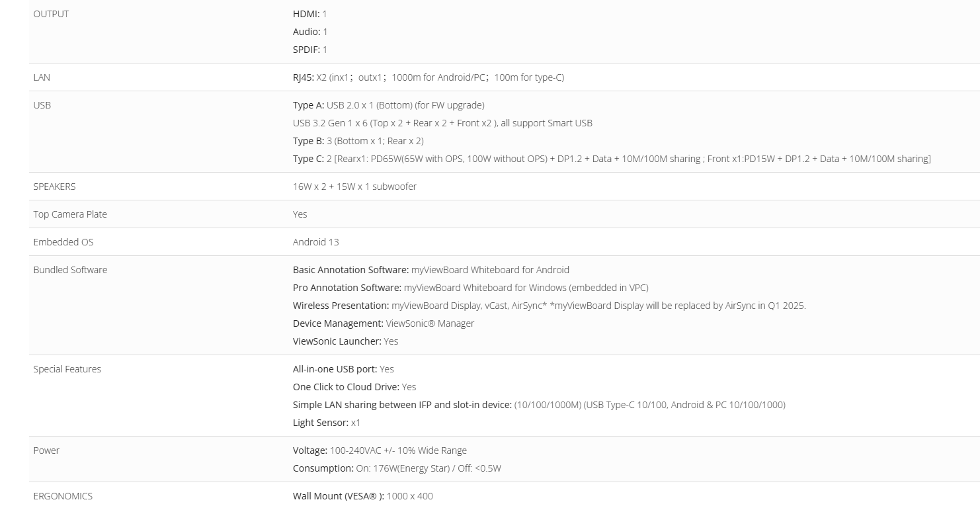Viewport: 980px width, 508px height.
Task: Click the Top Camera Plate label
Action: coord(70,214)
